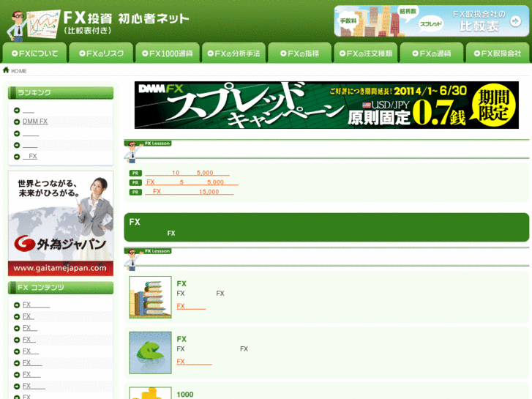Open the PR link showing FX 5 5,000
This screenshot has height=399, width=532.
pos(192,182)
